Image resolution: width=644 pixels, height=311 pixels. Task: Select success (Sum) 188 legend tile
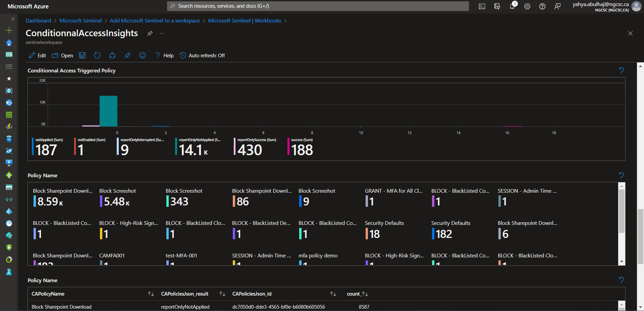[300, 147]
